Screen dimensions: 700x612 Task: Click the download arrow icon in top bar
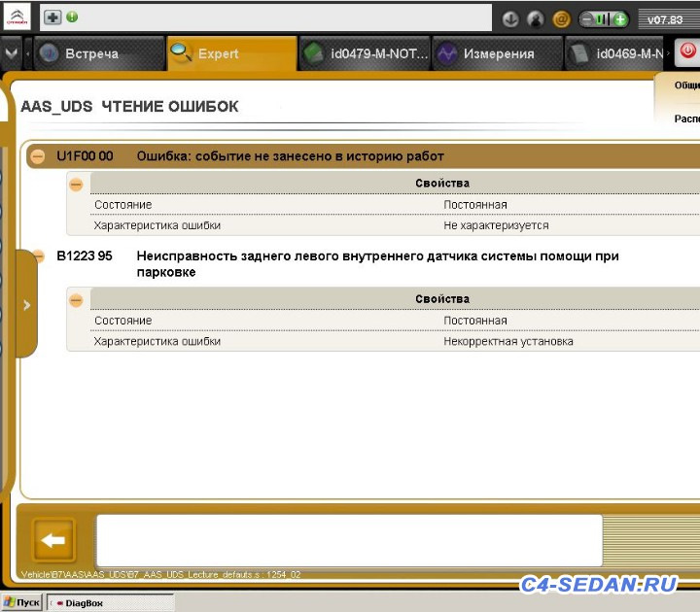pyautogui.click(x=510, y=19)
